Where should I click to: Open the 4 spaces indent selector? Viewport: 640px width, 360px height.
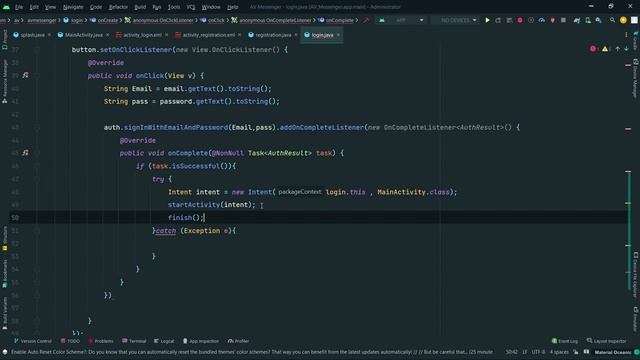(559, 352)
